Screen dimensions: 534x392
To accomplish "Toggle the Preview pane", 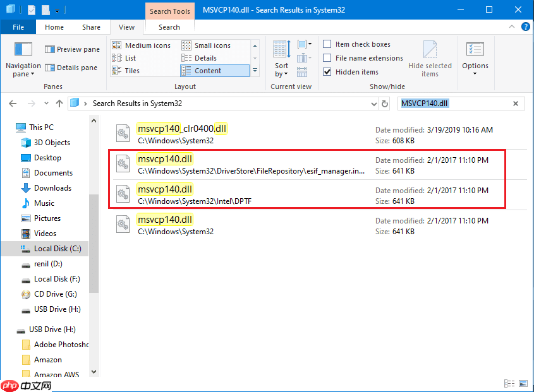I will [72, 49].
